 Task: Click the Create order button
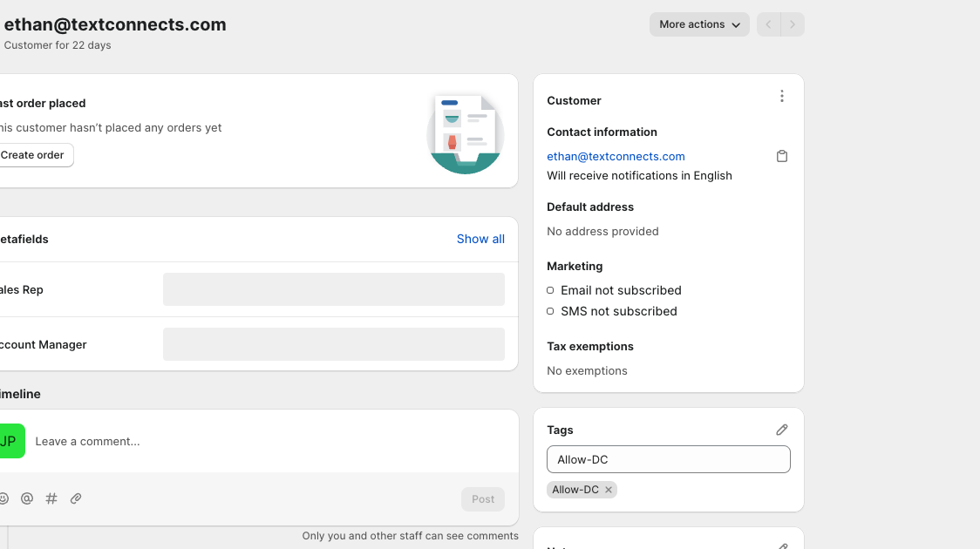click(x=33, y=155)
